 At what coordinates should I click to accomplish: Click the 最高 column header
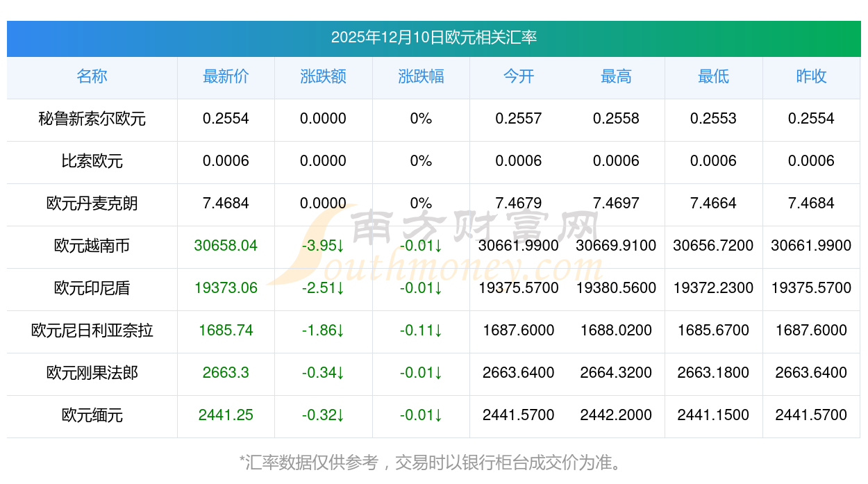pyautogui.click(x=616, y=76)
